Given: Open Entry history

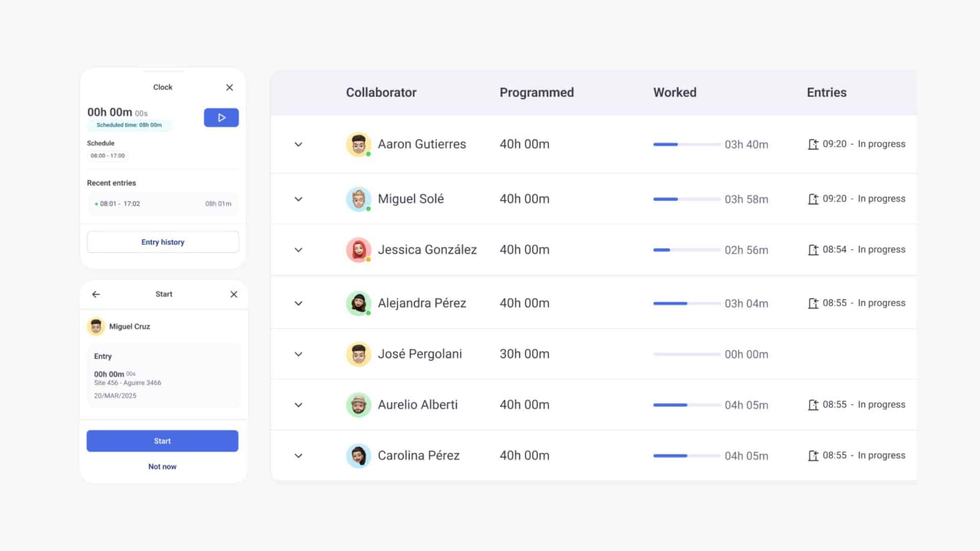Looking at the screenshot, I should (163, 242).
